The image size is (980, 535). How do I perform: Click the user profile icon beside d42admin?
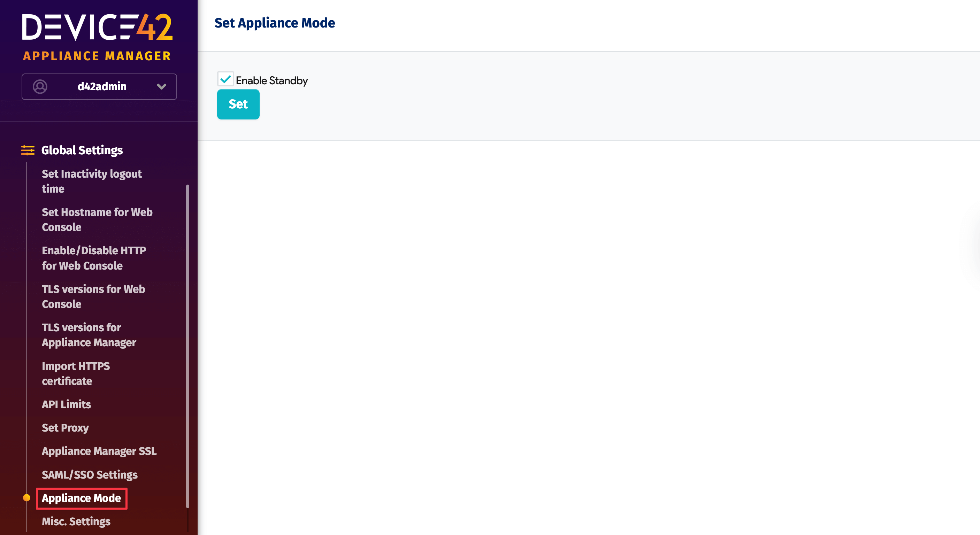[x=40, y=86]
